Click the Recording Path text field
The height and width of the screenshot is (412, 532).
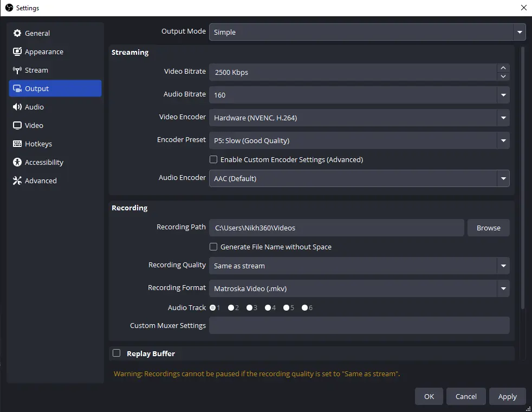[336, 228]
